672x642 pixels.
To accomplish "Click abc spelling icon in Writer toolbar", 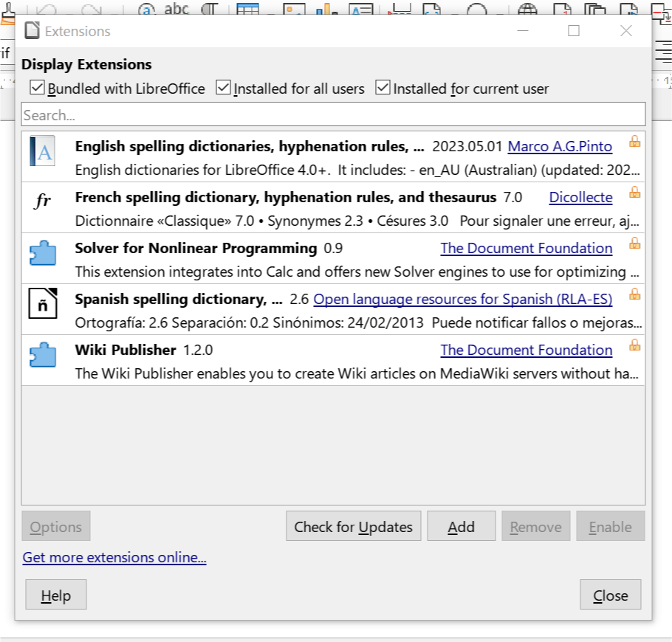I will pos(176,7).
